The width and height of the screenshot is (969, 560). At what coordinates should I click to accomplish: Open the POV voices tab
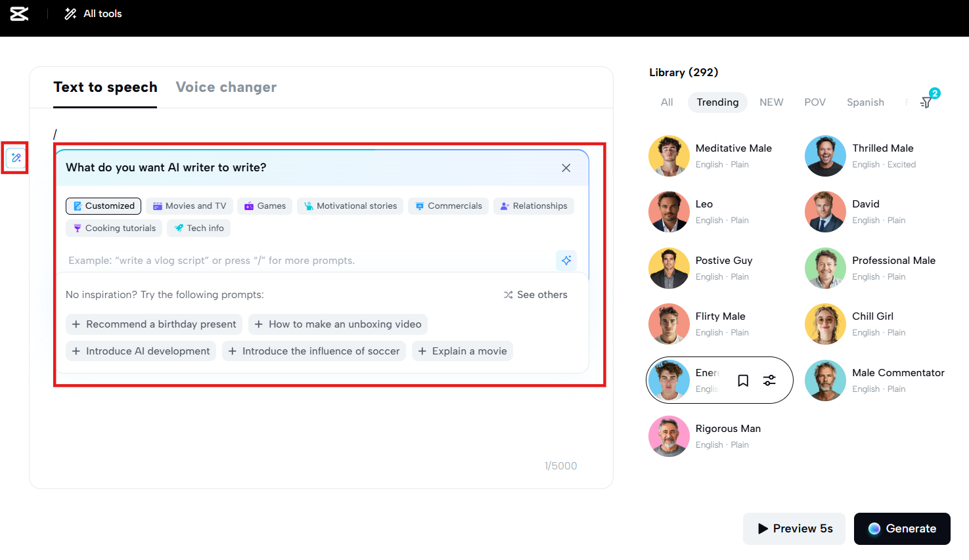pyautogui.click(x=815, y=102)
